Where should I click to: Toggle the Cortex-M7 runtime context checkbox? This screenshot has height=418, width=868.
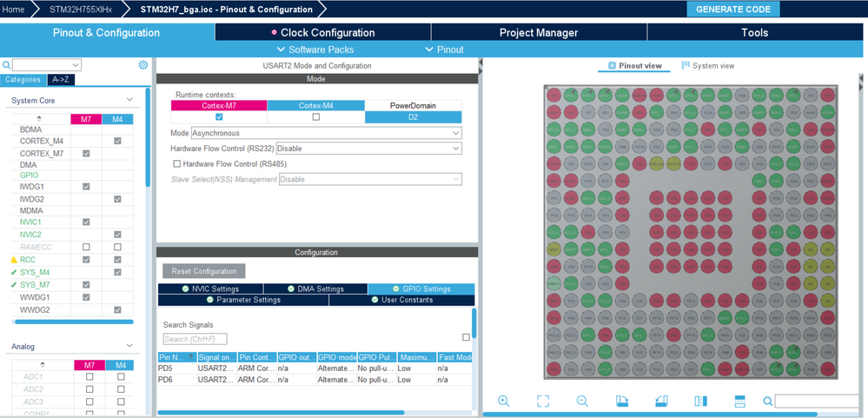pyautogui.click(x=219, y=116)
